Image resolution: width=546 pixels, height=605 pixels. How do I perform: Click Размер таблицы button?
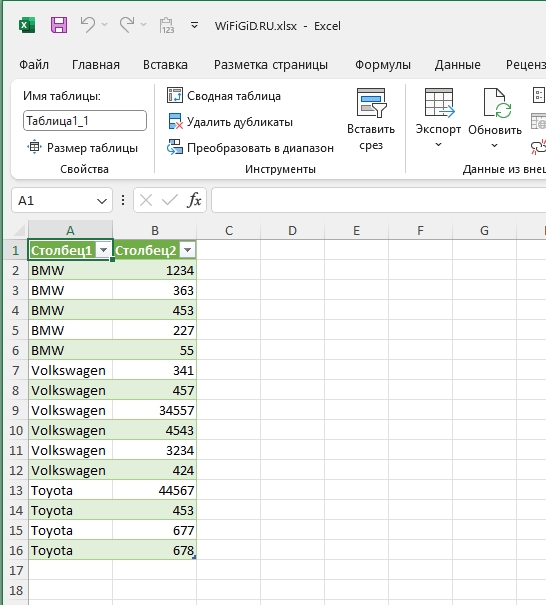click(x=82, y=148)
